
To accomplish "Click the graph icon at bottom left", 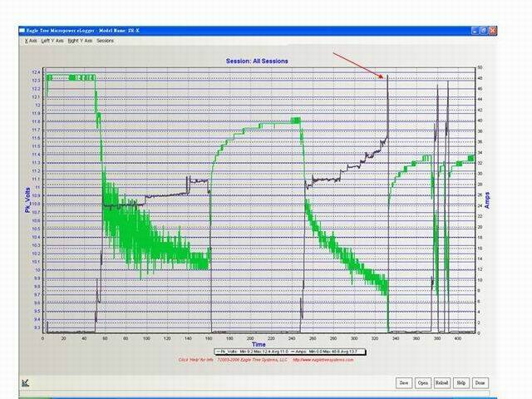I will (26, 383).
